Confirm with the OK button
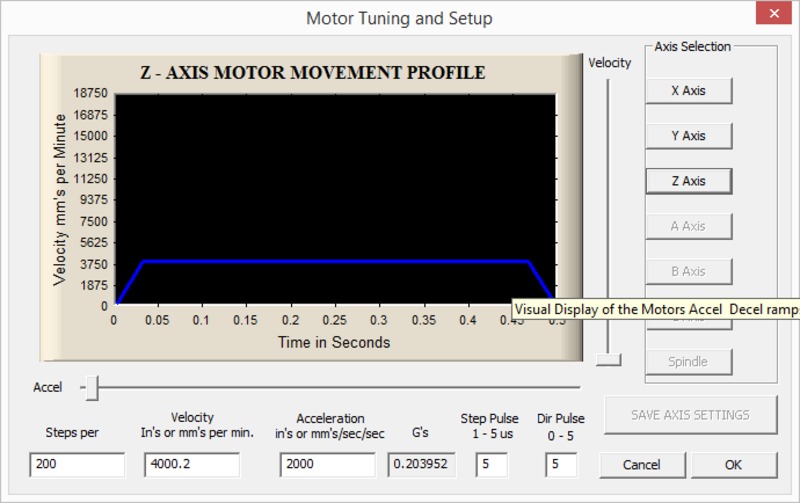The width and height of the screenshot is (800, 503). click(x=733, y=465)
